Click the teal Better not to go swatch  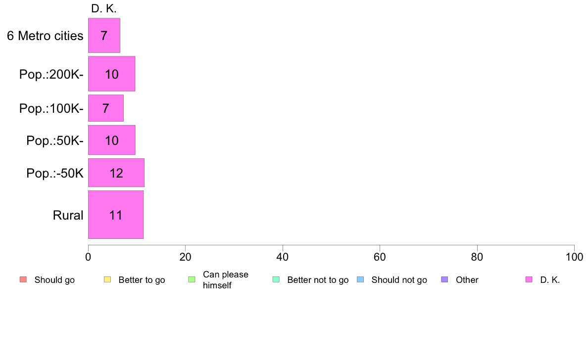point(276,279)
